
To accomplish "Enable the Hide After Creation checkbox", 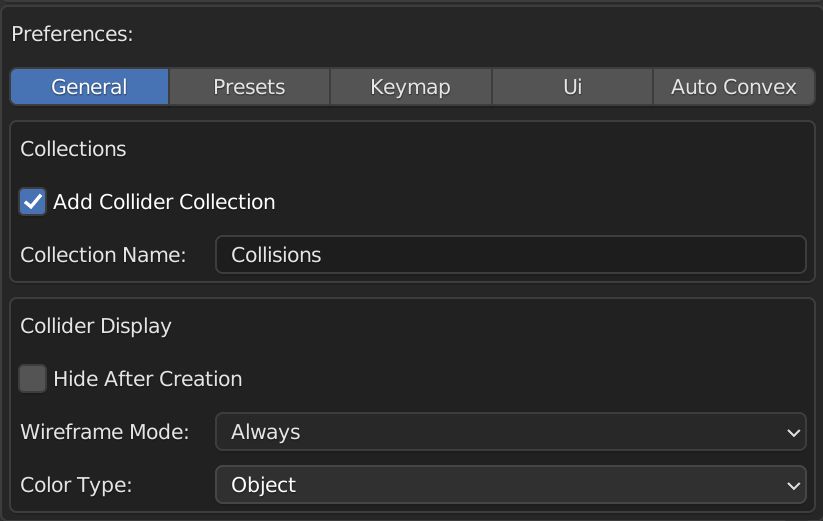I will (x=33, y=379).
